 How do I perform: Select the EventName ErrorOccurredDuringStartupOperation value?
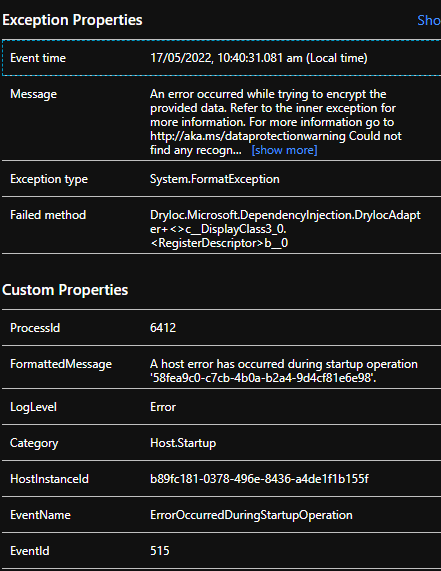tap(251, 515)
